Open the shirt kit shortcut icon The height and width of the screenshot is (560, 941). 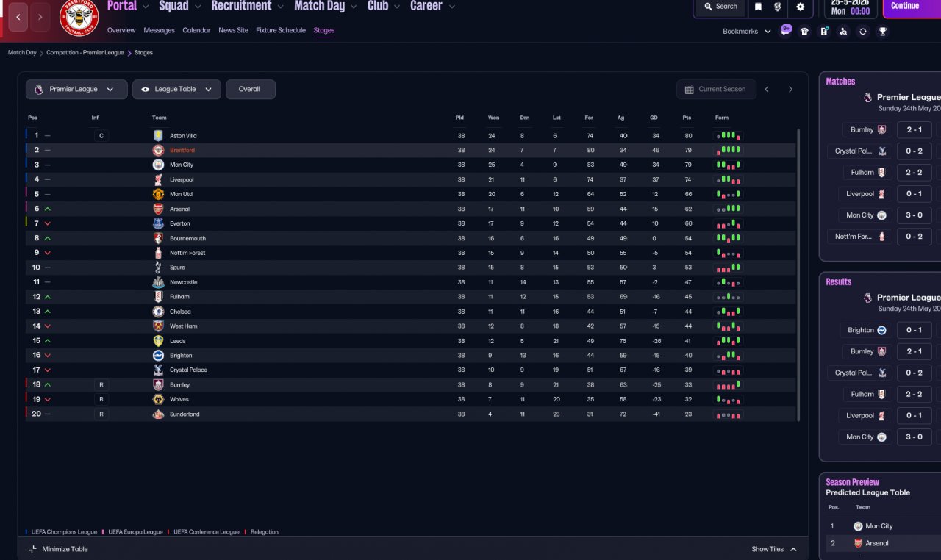804,32
